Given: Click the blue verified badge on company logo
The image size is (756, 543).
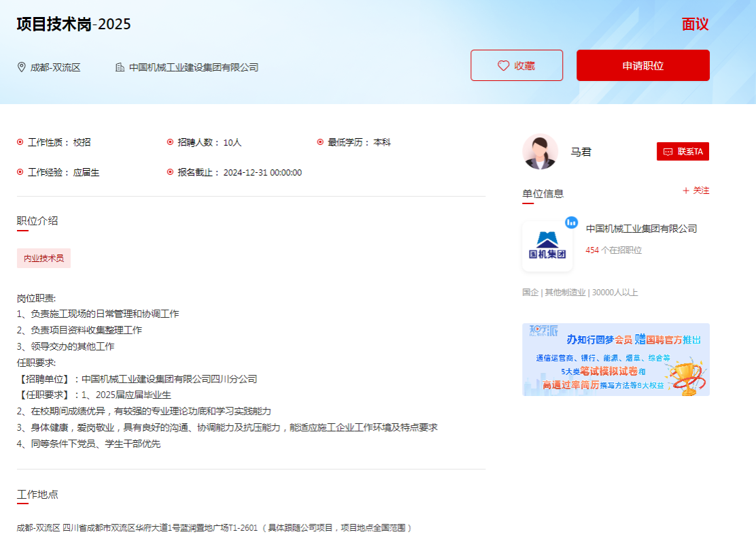Looking at the screenshot, I should click(572, 223).
